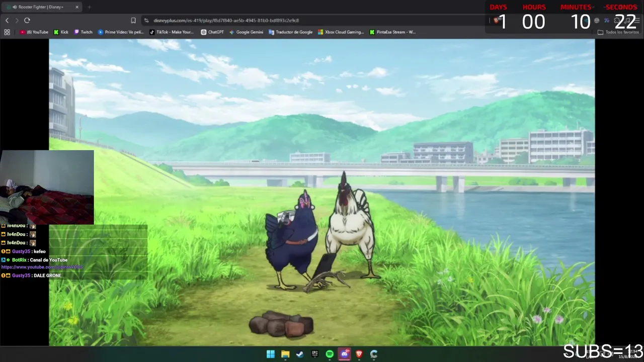Image resolution: width=644 pixels, height=362 pixels.
Task: Open the ChatGPT bookmark
Action: (x=212, y=32)
